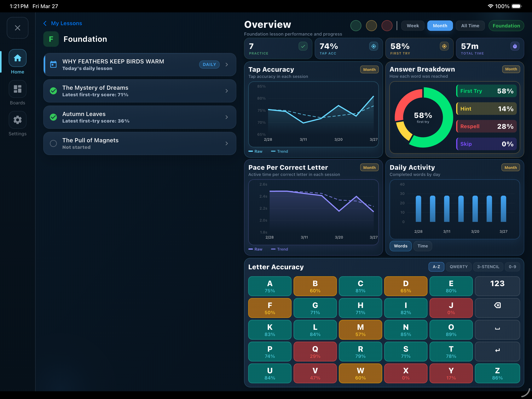Open Why Feathers Keep Birds Warm lesson
Viewport: 532px width, 399px height.
[140, 64]
